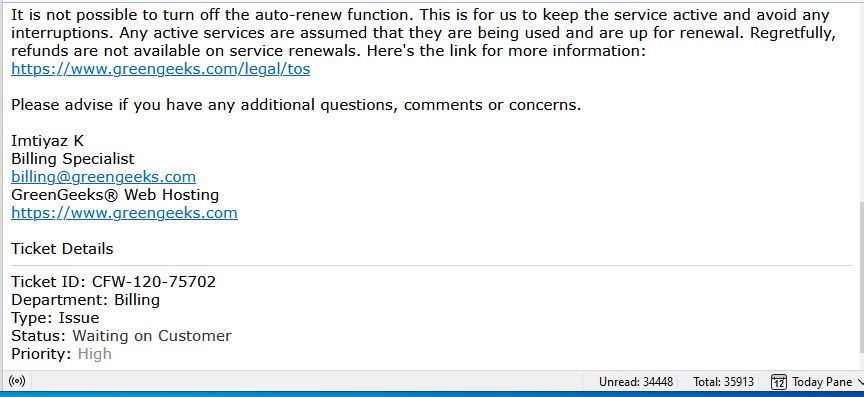The image size is (864, 397).
Task: Click the High priority value
Action: (95, 354)
